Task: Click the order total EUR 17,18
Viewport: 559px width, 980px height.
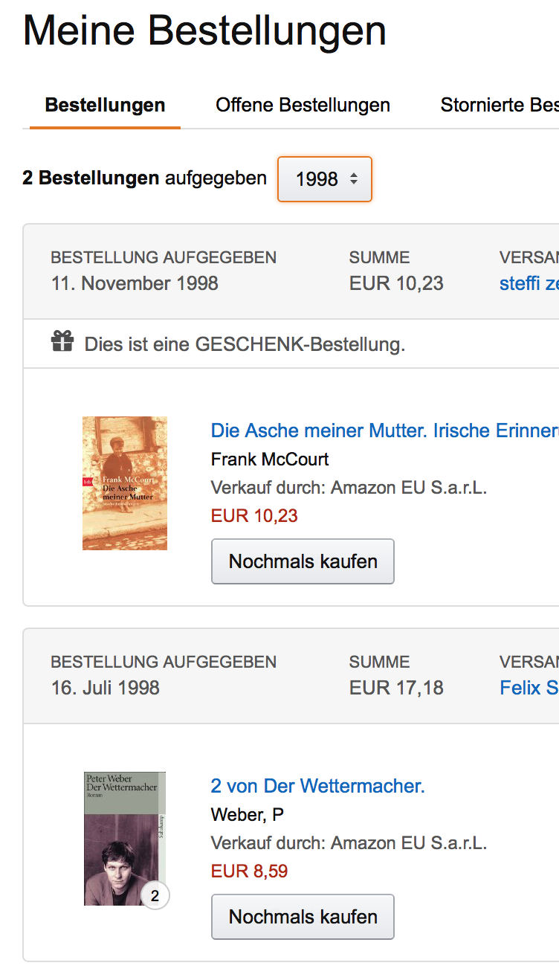Action: point(396,688)
